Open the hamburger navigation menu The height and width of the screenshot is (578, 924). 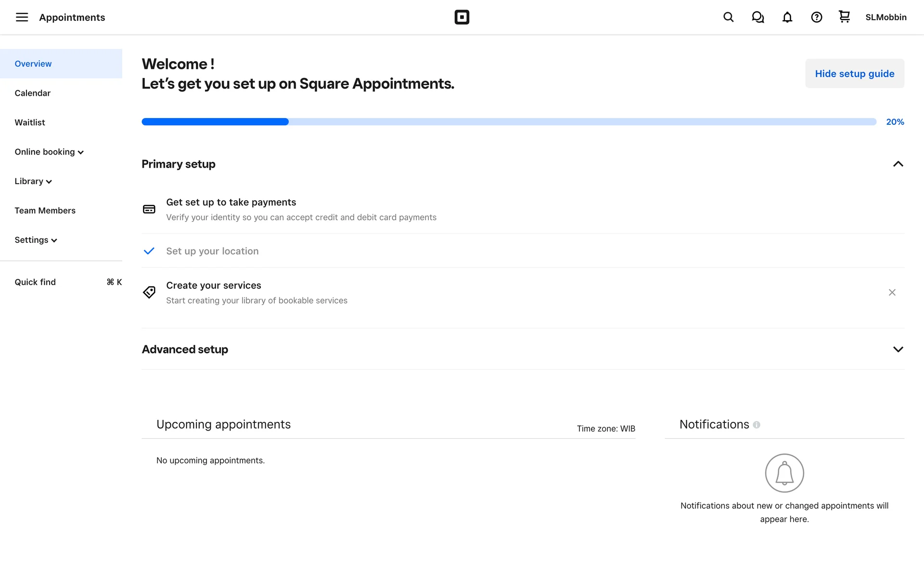(x=22, y=17)
